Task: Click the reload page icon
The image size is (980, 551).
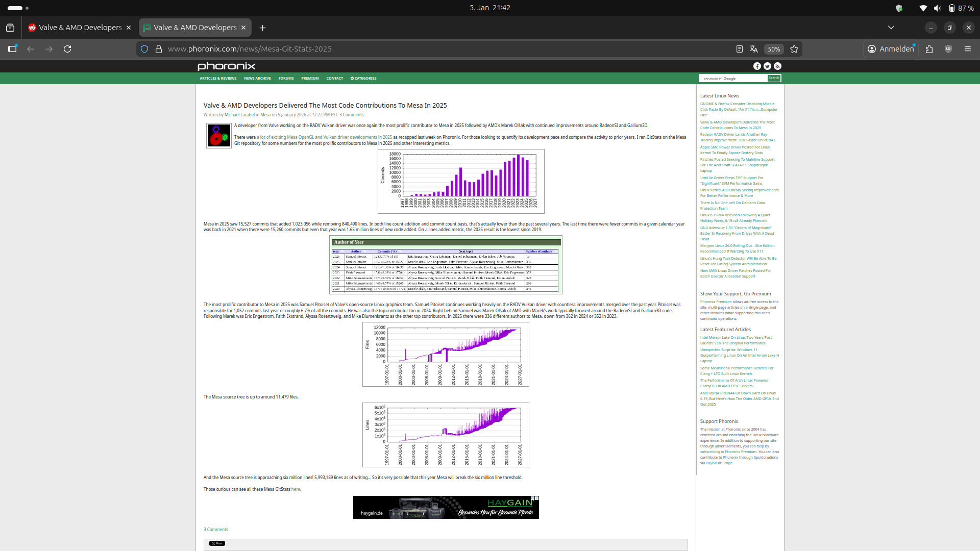Action: click(67, 49)
